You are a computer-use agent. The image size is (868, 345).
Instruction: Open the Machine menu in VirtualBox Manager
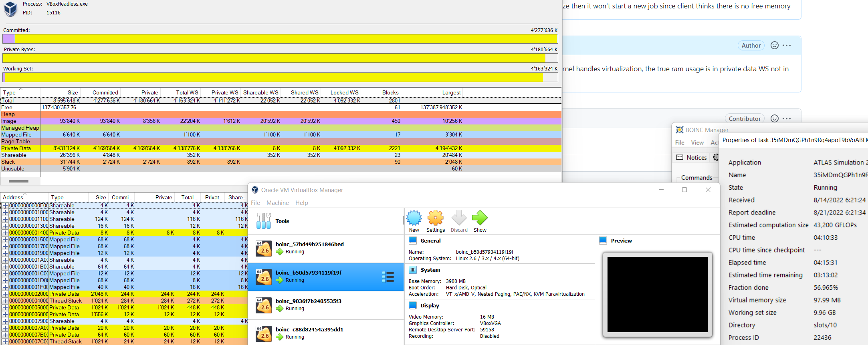click(278, 203)
